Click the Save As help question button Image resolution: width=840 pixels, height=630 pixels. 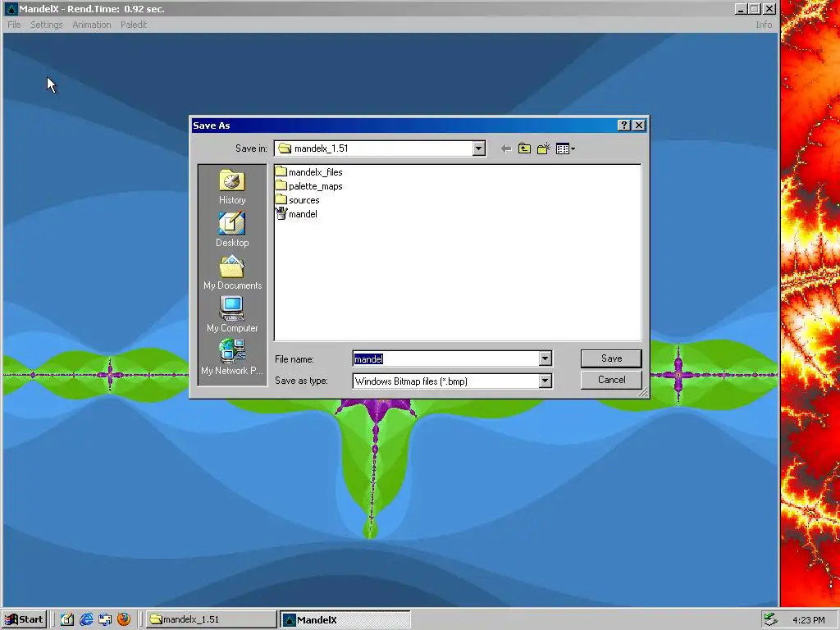(623, 126)
